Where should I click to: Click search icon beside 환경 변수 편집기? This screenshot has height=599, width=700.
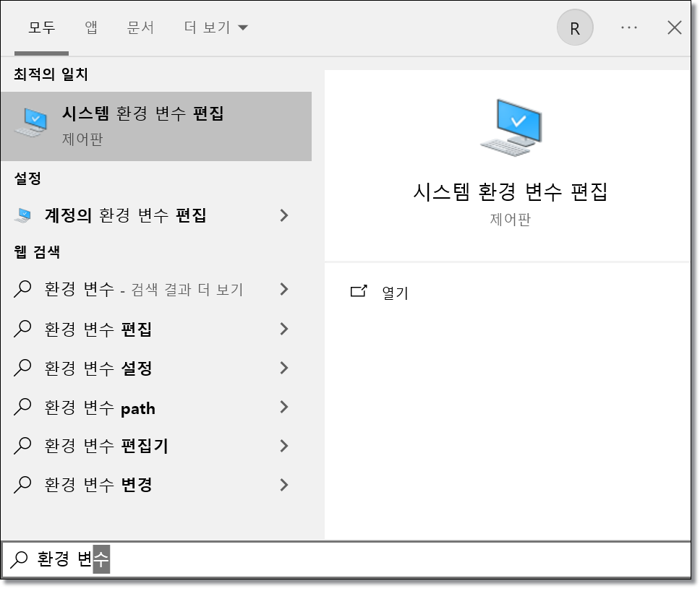click(22, 446)
